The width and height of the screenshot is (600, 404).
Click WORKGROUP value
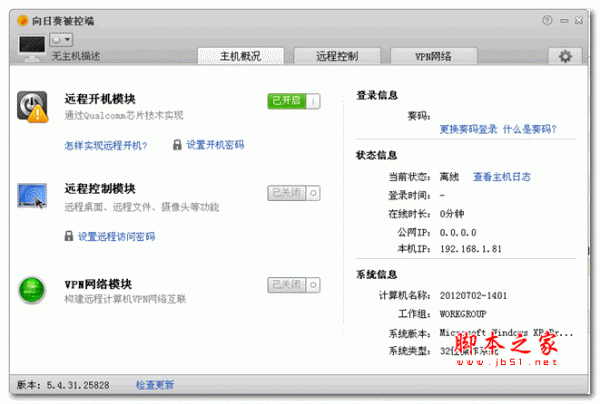(463, 314)
